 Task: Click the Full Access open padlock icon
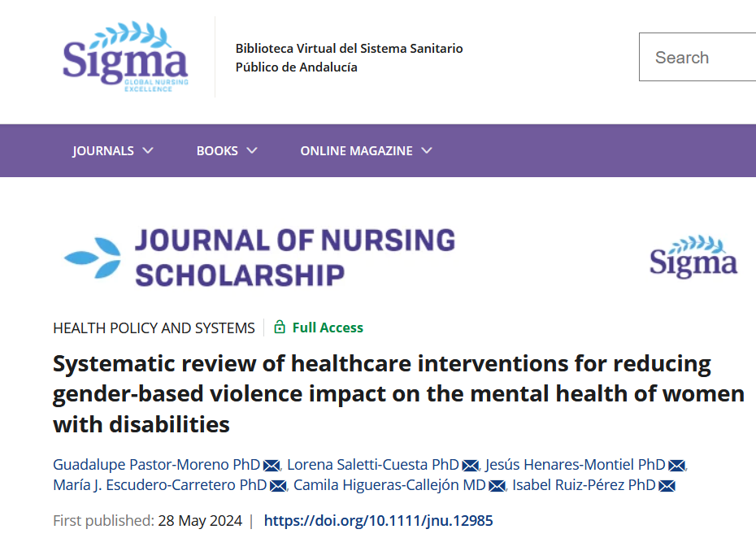(x=280, y=328)
